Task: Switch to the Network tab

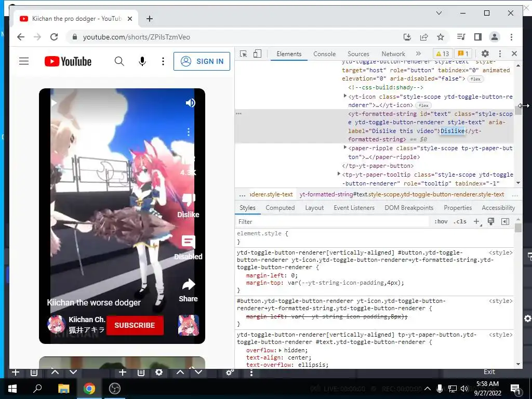Action: click(x=393, y=54)
